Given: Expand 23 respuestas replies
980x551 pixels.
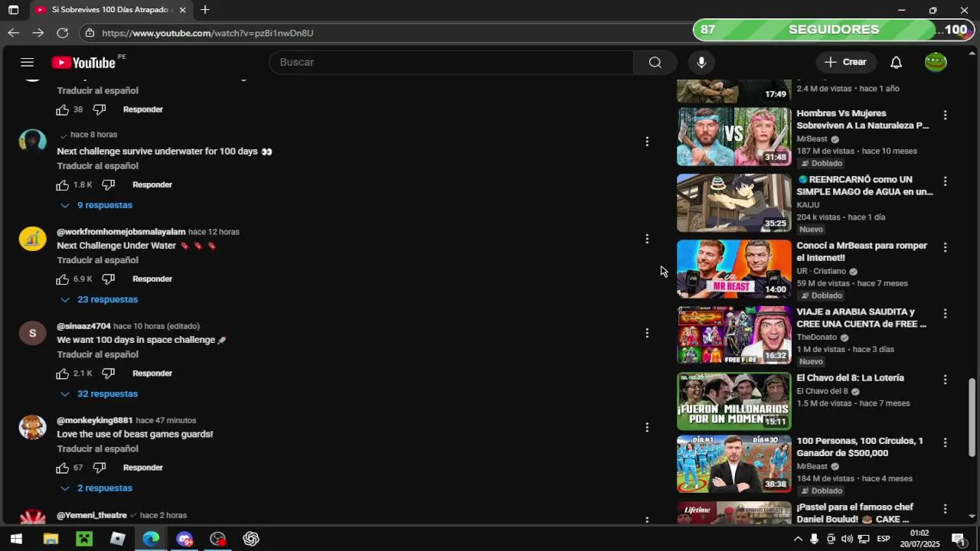Looking at the screenshot, I should click(100, 299).
